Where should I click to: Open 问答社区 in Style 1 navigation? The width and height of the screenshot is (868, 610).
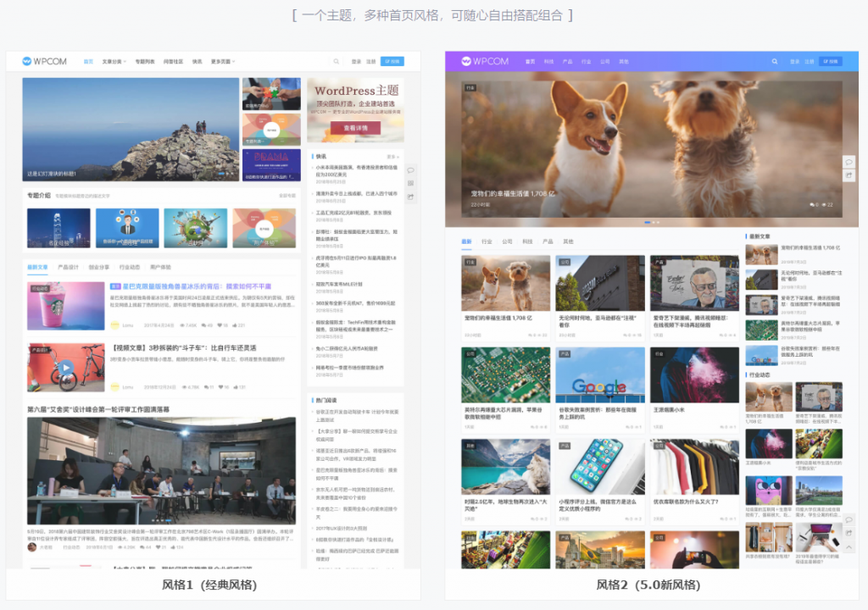pos(173,62)
